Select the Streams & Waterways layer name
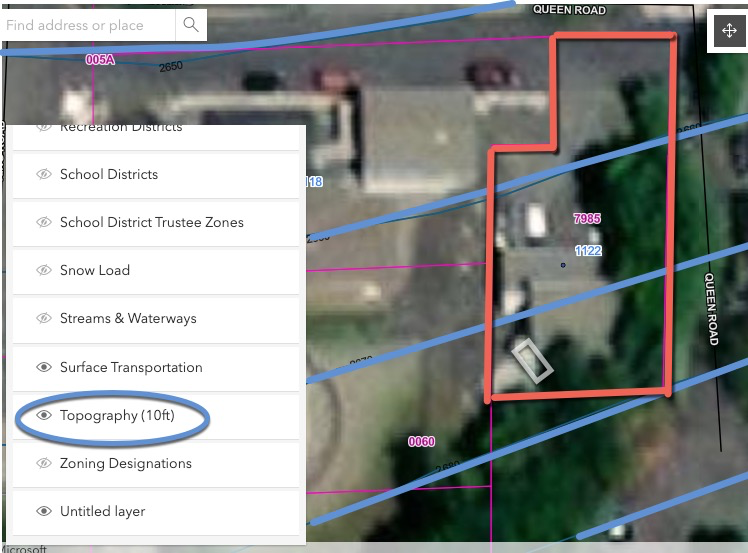This screenshot has width=748, height=553. 128,318
